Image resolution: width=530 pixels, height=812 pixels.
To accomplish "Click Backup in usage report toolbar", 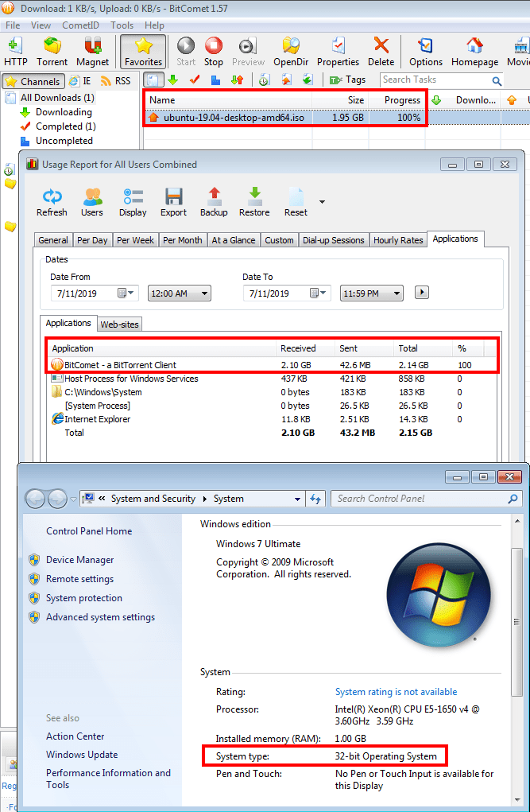I will [x=214, y=202].
